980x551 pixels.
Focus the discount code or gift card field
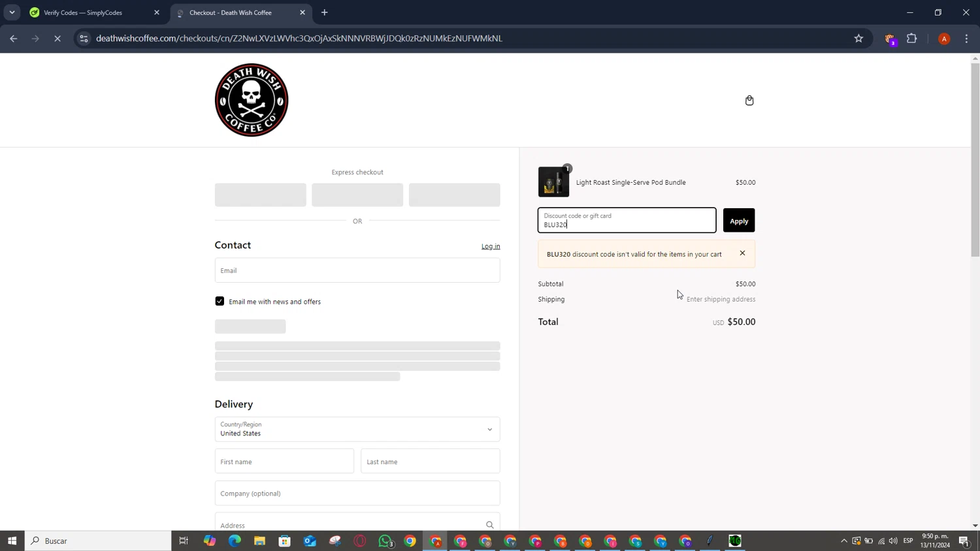(627, 221)
